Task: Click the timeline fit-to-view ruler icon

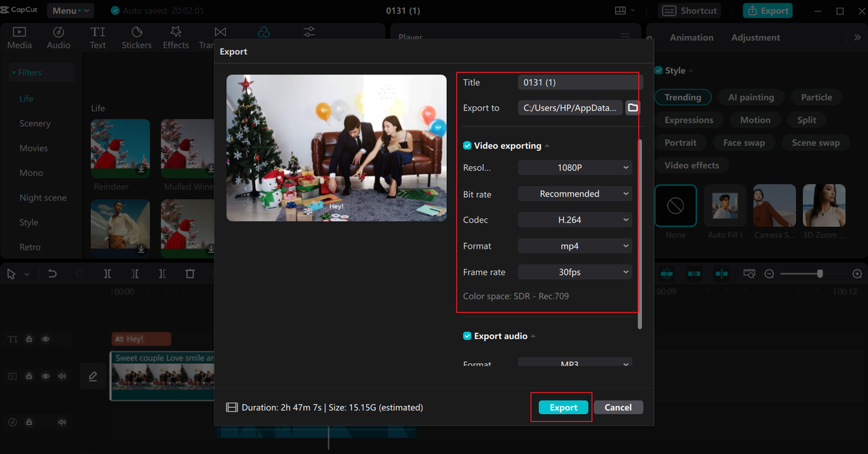Action: pyautogui.click(x=749, y=274)
